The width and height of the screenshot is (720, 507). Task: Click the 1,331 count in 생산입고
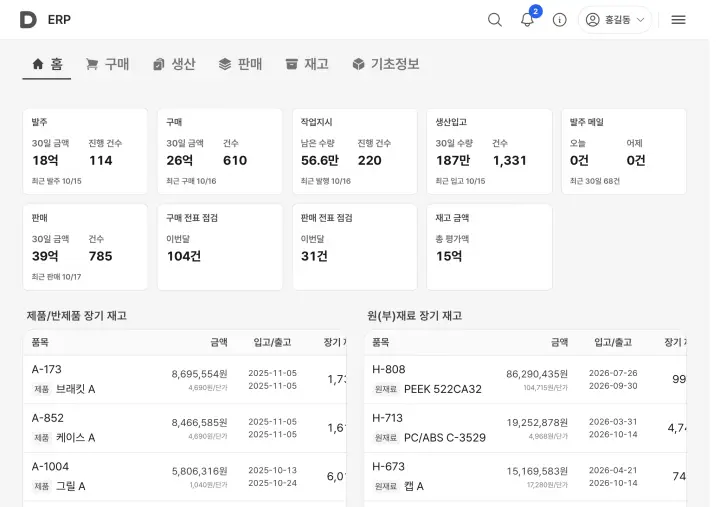[x=510, y=160]
